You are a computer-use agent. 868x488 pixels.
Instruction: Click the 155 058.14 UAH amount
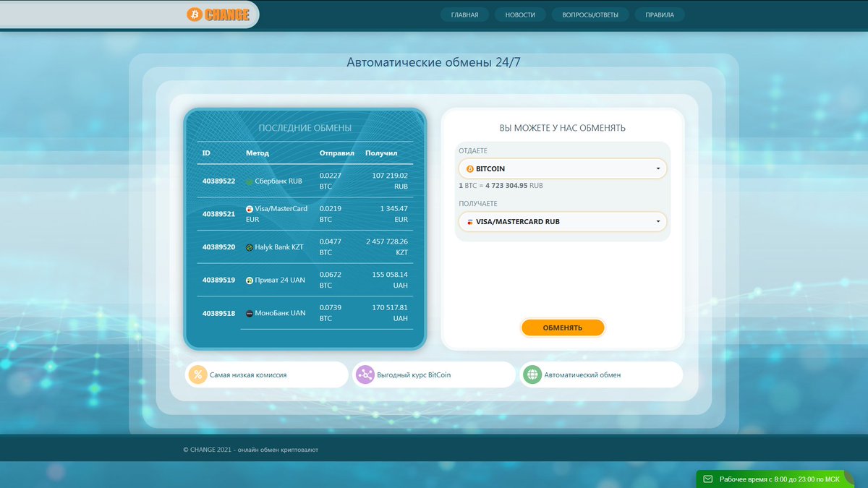pyautogui.click(x=390, y=280)
